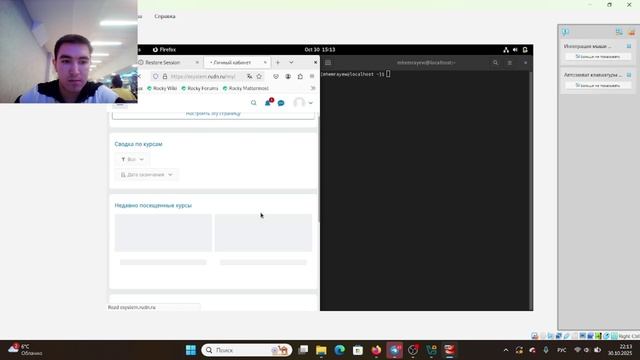The image size is (640, 360).
Task: Open the Firefox hamburger menu
Action: tap(312, 76)
